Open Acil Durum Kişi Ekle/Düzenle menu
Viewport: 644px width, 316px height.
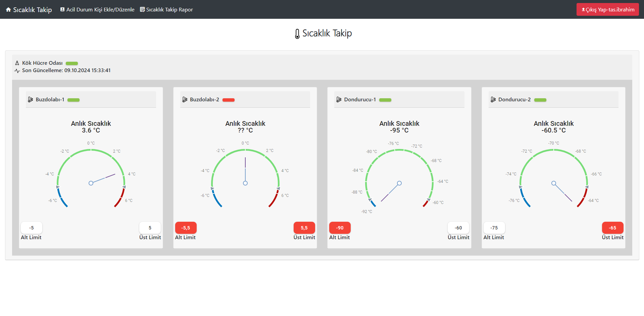coord(97,10)
